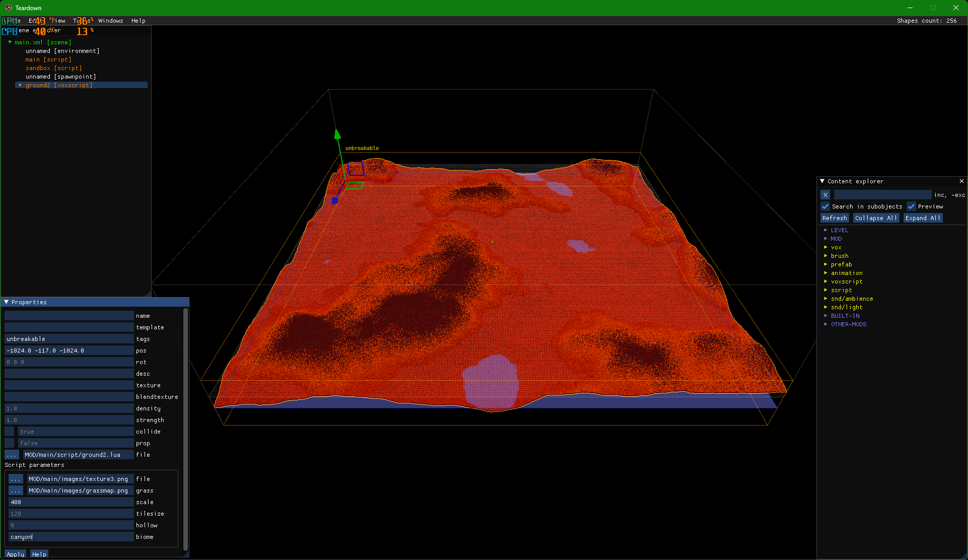Open the Windows menu
Image resolution: width=968 pixels, height=560 pixels.
110,21
